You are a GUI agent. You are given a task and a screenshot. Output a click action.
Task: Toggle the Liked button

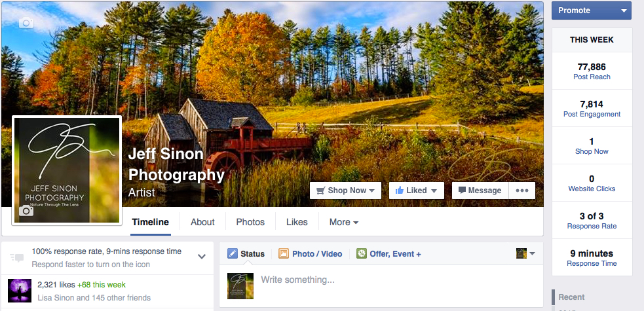tap(417, 191)
